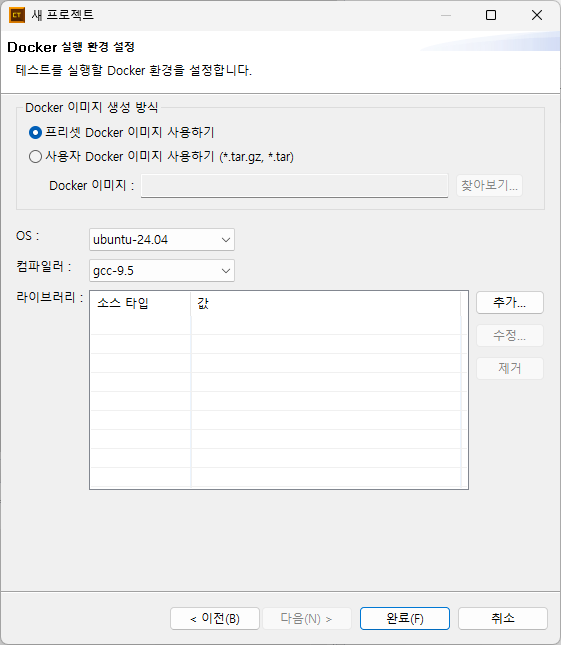Click the 제거 remove library button

pyautogui.click(x=510, y=368)
